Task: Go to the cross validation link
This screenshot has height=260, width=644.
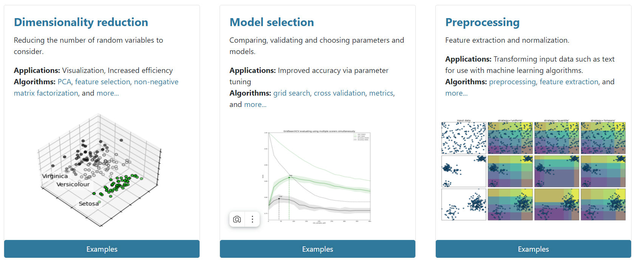Action: pyautogui.click(x=339, y=93)
